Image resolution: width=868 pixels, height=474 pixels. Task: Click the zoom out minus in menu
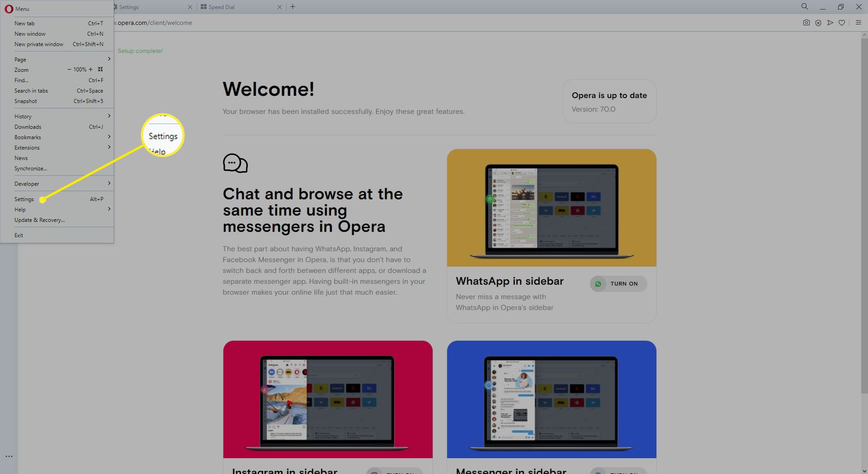[x=69, y=70]
